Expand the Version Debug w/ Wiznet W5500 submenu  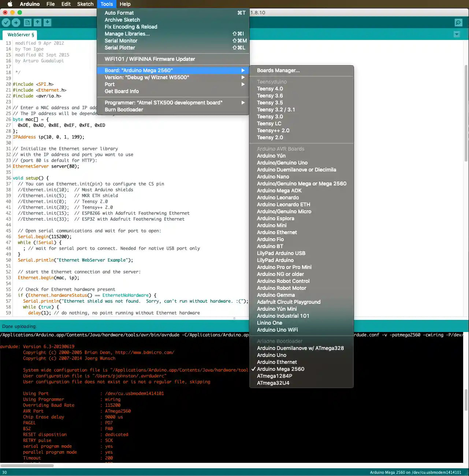pyautogui.click(x=243, y=77)
